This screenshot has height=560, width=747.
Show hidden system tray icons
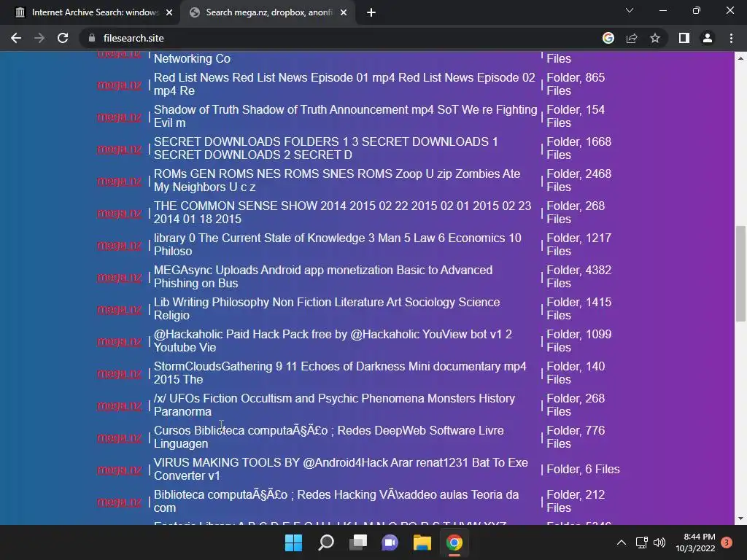point(622,542)
